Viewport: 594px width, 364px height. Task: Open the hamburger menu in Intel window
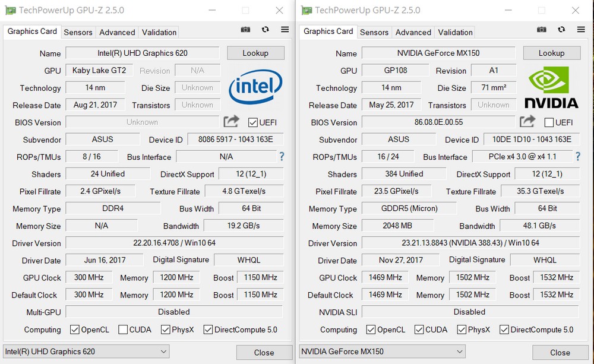click(285, 30)
